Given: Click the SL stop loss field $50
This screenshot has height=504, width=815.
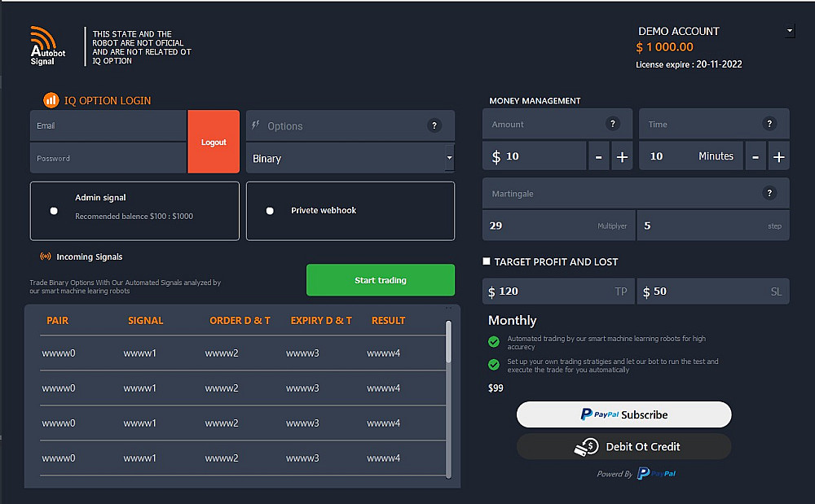Looking at the screenshot, I should (713, 291).
